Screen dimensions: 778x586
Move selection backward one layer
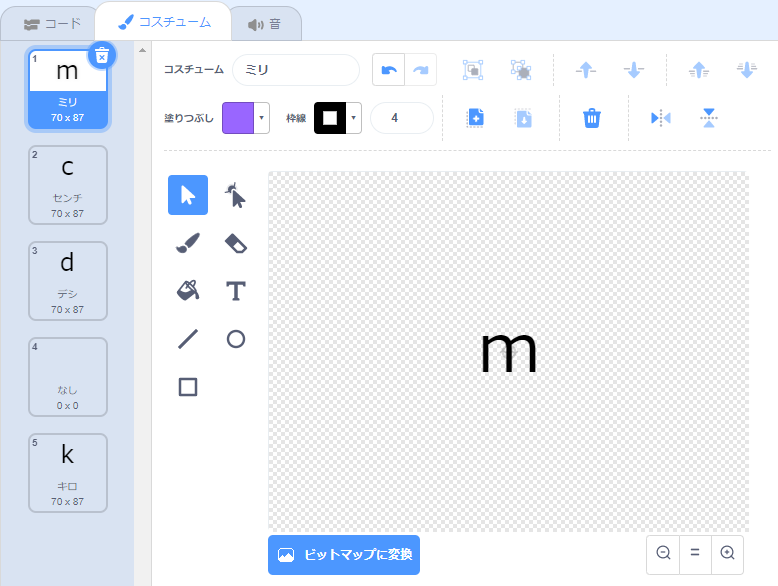(x=634, y=70)
